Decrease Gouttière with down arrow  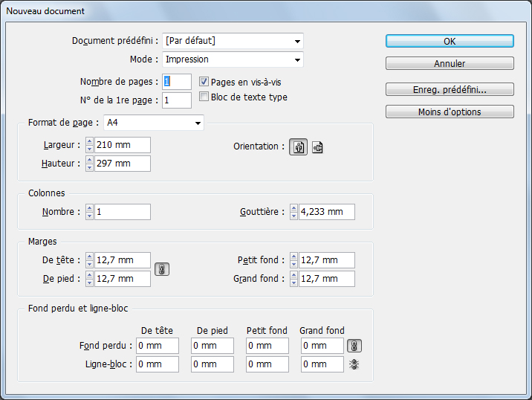293,216
